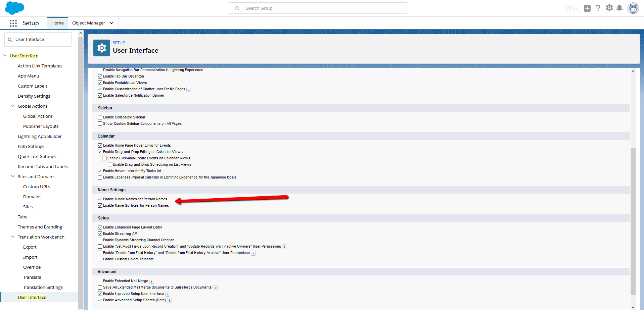Toggle Enable Salesforce Notification Banner checkbox
The height and width of the screenshot is (310, 644).
click(x=100, y=96)
